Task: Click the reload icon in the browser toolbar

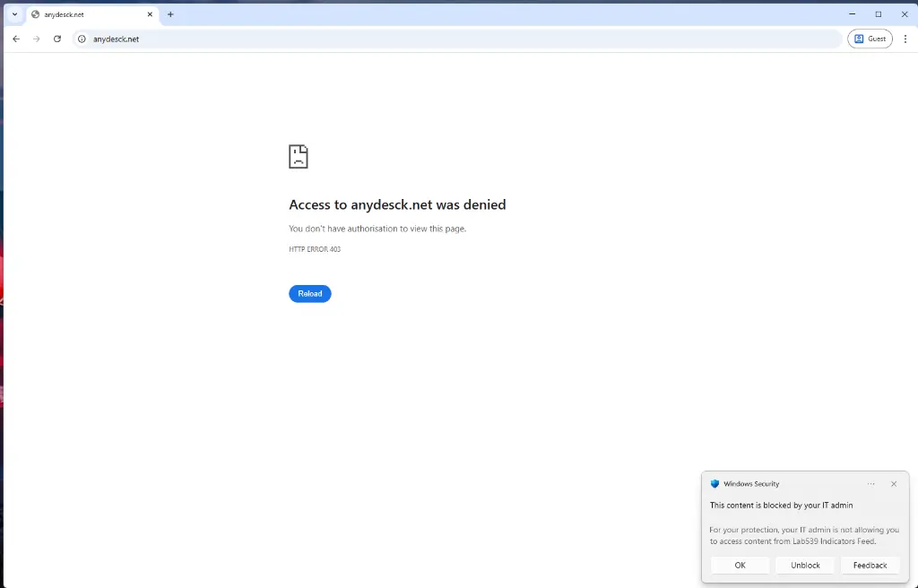Action: (x=57, y=39)
